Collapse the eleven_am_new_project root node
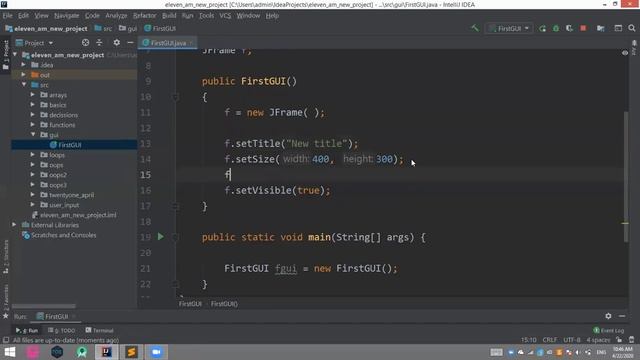Screen dimensions: 640x360 tap(15, 55)
